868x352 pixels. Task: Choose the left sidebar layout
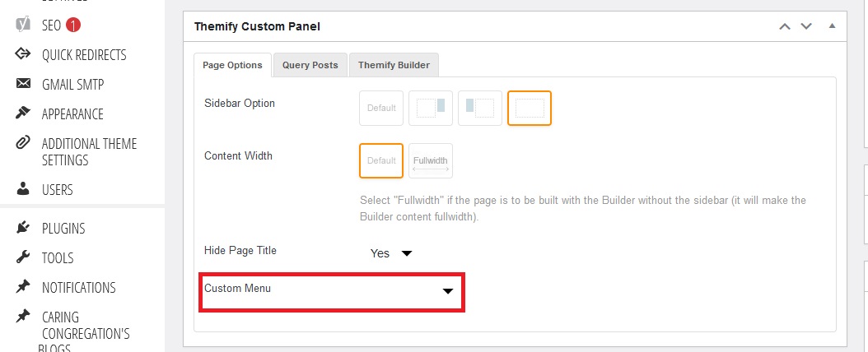(x=480, y=108)
